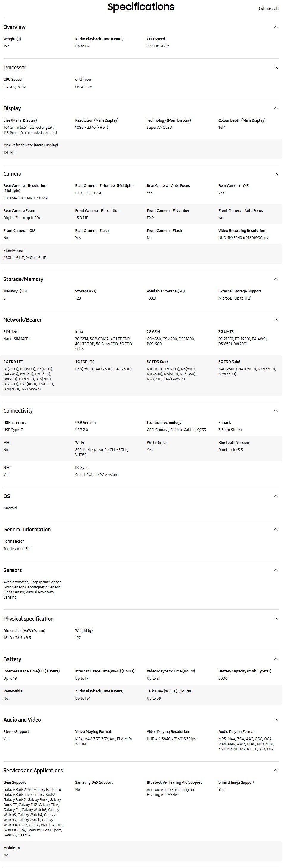Click 'Android Audio Streaming for Hearing Aid(ASHA)' value
This screenshot has width=283, height=868.
click(171, 792)
